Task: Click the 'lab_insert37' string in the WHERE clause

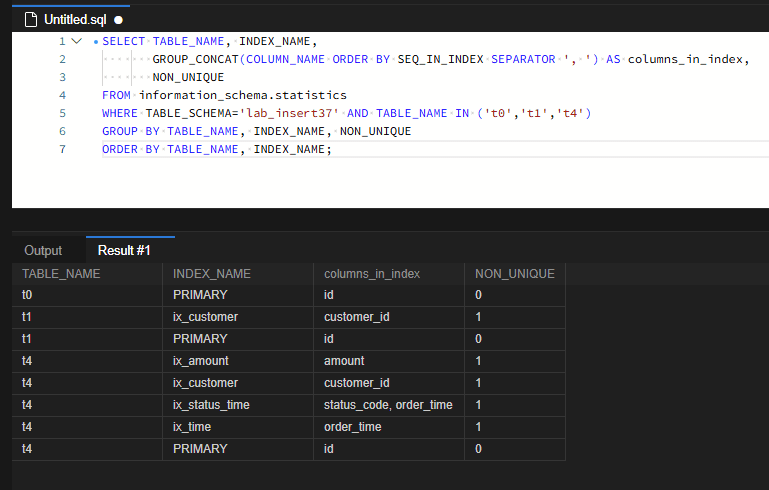Action: (289, 113)
